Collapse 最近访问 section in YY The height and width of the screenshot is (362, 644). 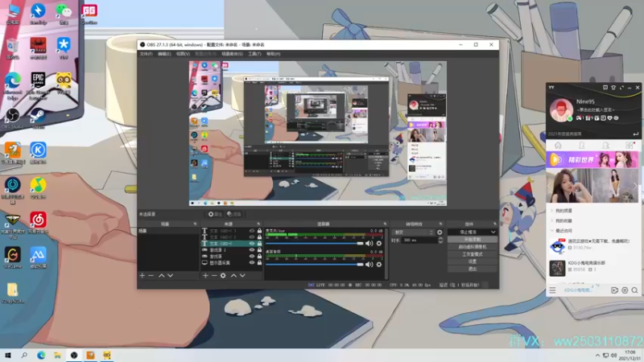pos(563,231)
